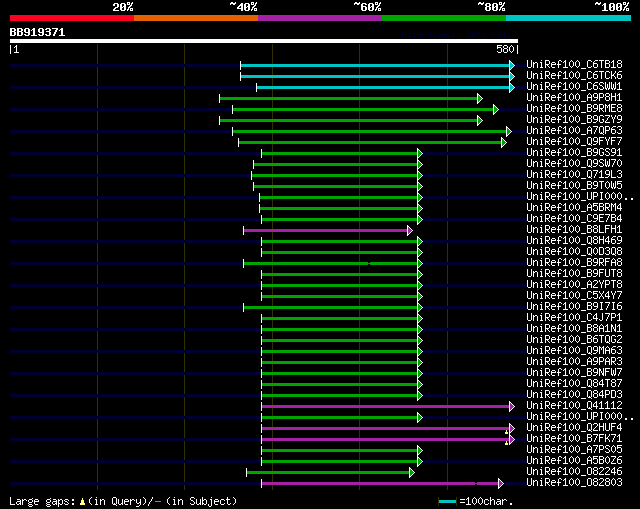
Task: Select the UniRef100_Q41112 hit name
Action: point(574,406)
